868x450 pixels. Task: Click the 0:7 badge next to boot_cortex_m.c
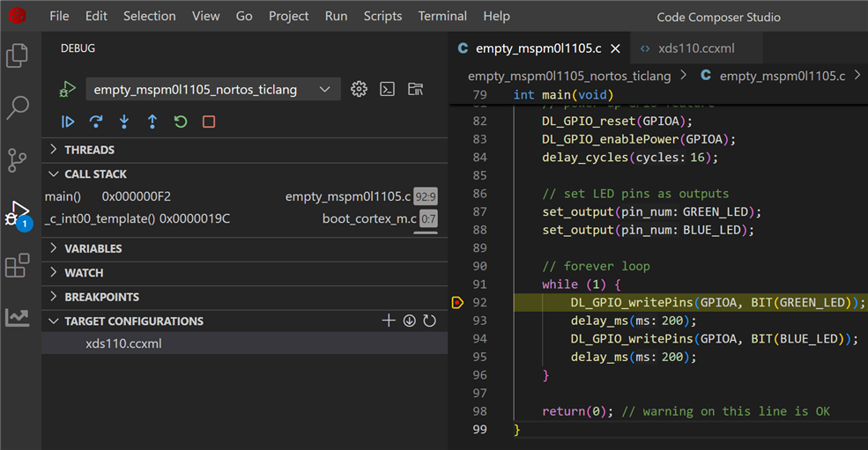pyautogui.click(x=428, y=218)
